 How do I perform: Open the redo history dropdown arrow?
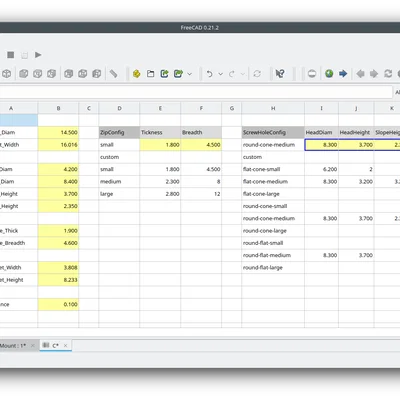coord(243,74)
